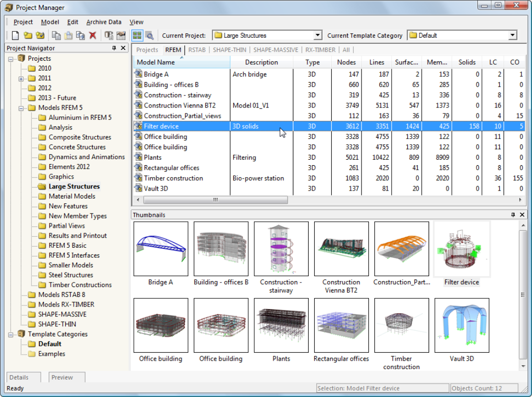Expand the 2011 folder node

coord(21,79)
